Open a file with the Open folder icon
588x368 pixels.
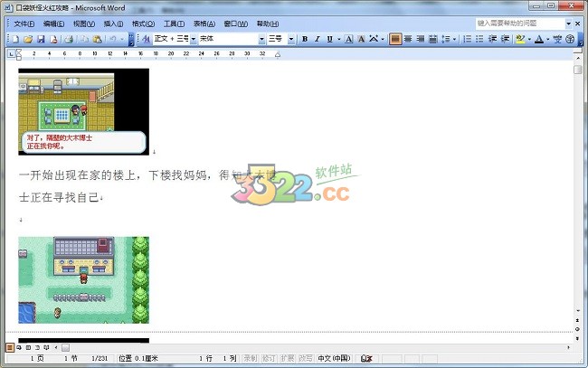click(x=28, y=39)
